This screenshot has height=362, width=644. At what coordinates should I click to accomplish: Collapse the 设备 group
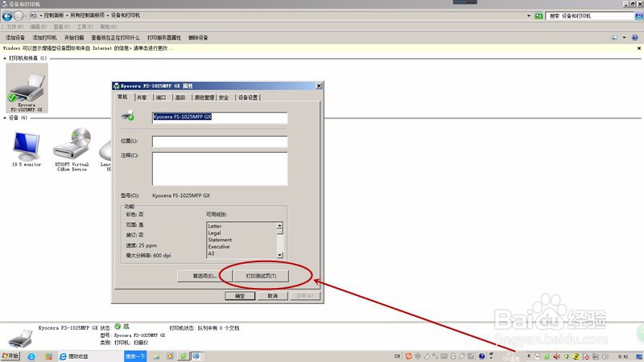5,117
